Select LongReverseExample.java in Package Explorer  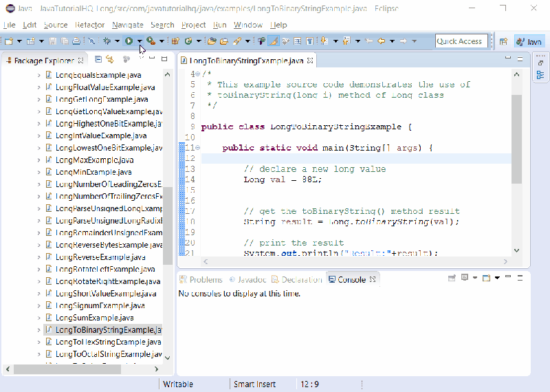coord(100,257)
